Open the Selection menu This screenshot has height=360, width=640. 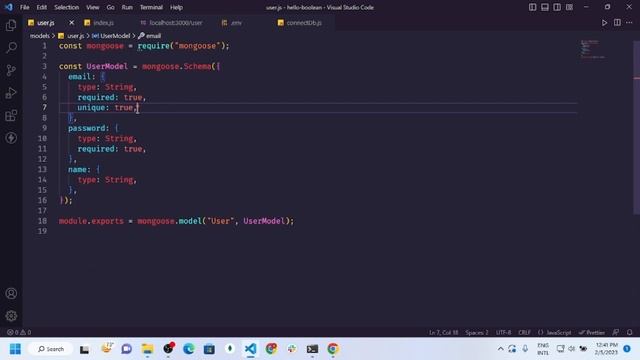pos(67,7)
